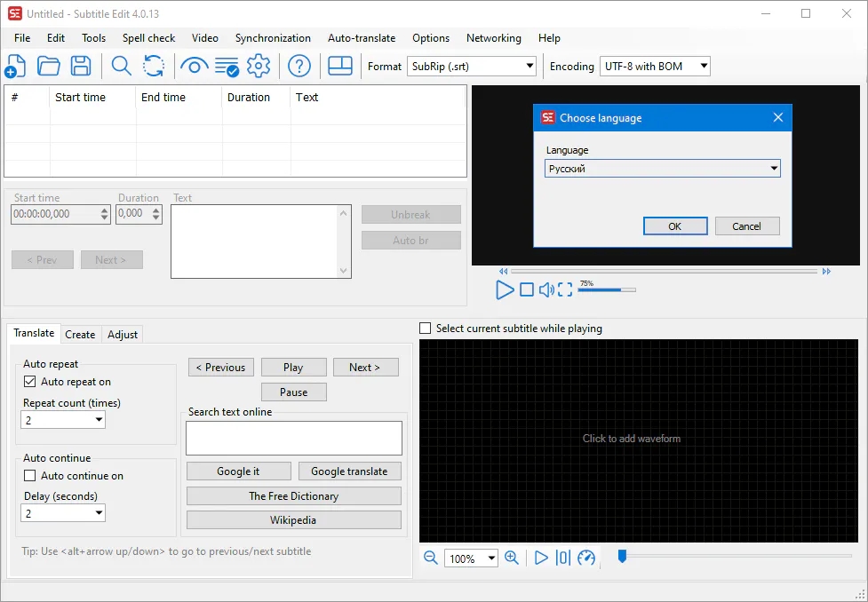
Task: Enable Auto continue on checkbox
Action: [x=30, y=476]
